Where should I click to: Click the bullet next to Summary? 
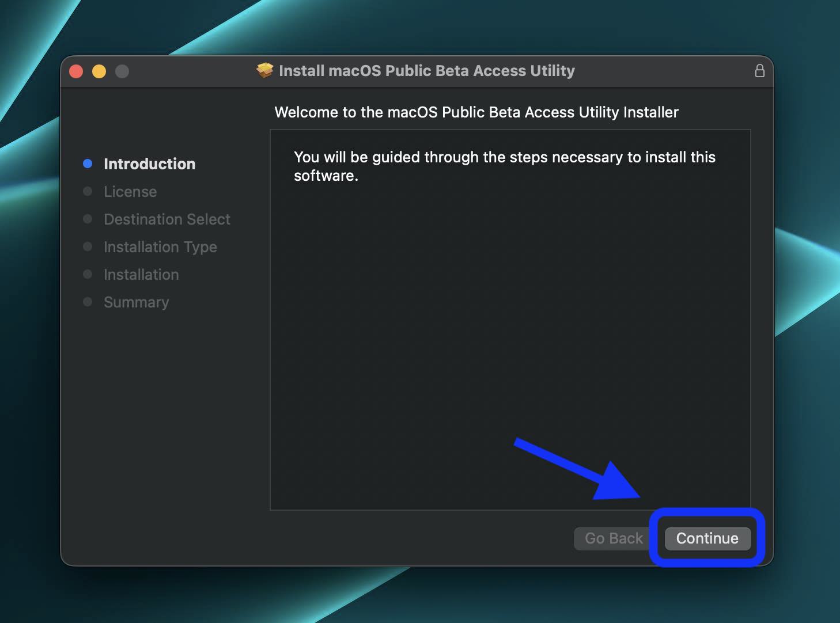coord(88,302)
